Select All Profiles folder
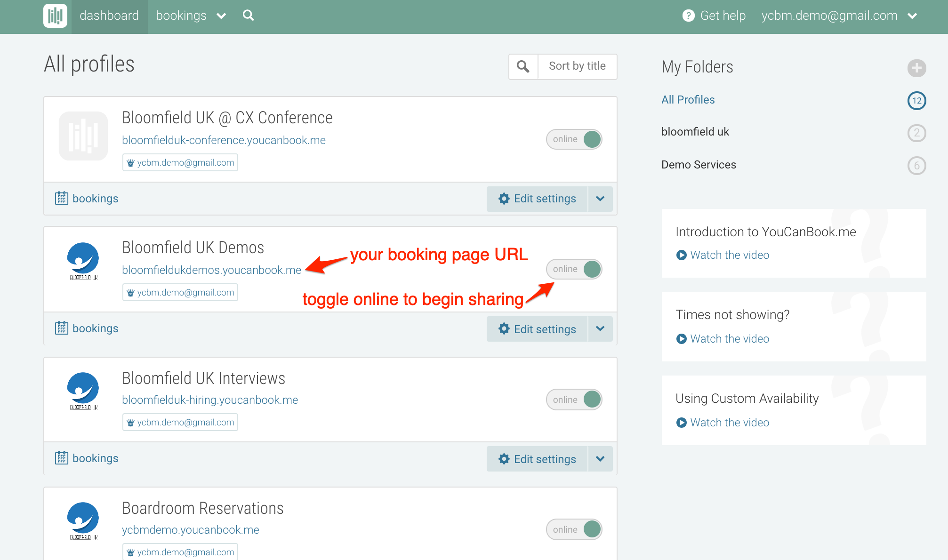Screen dimensions: 948x560 (x=688, y=100)
